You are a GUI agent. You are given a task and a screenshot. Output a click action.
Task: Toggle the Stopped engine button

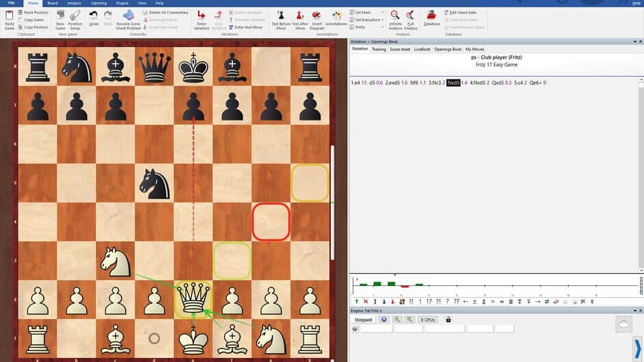tap(363, 320)
